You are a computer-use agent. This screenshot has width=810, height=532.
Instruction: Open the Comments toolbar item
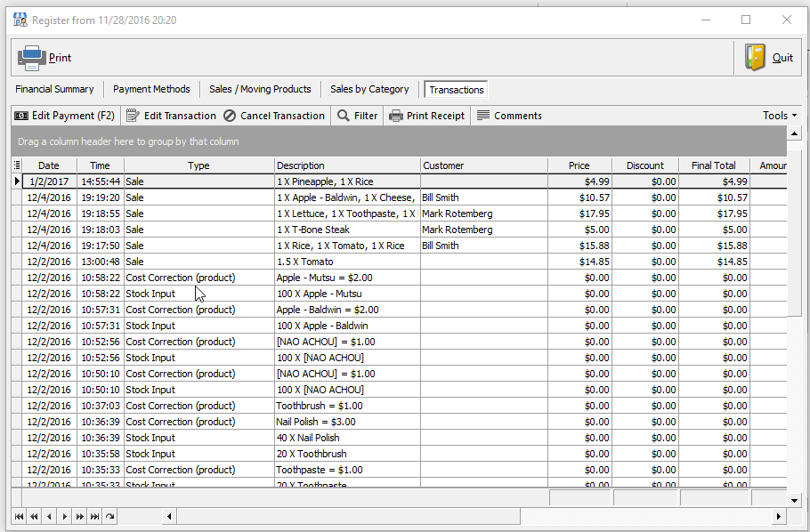point(509,116)
